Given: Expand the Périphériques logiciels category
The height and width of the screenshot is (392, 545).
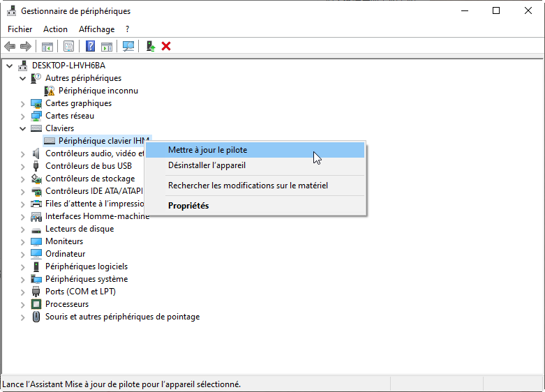Looking at the screenshot, I should (x=22, y=267).
